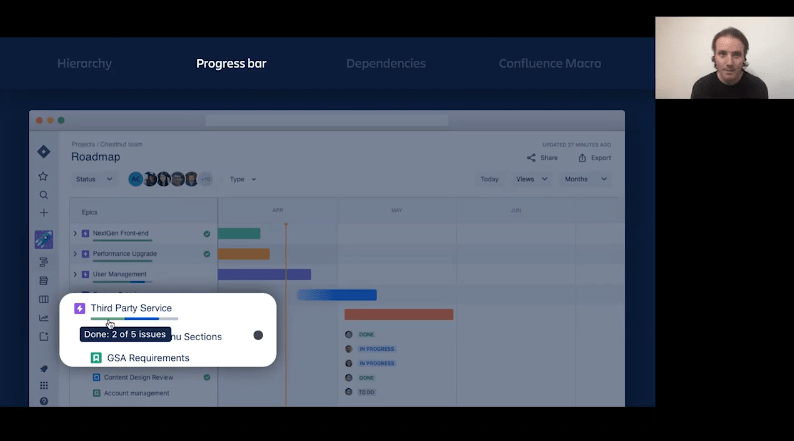Open the Months timescale dropdown
The height and width of the screenshot is (441, 794).
tap(585, 179)
